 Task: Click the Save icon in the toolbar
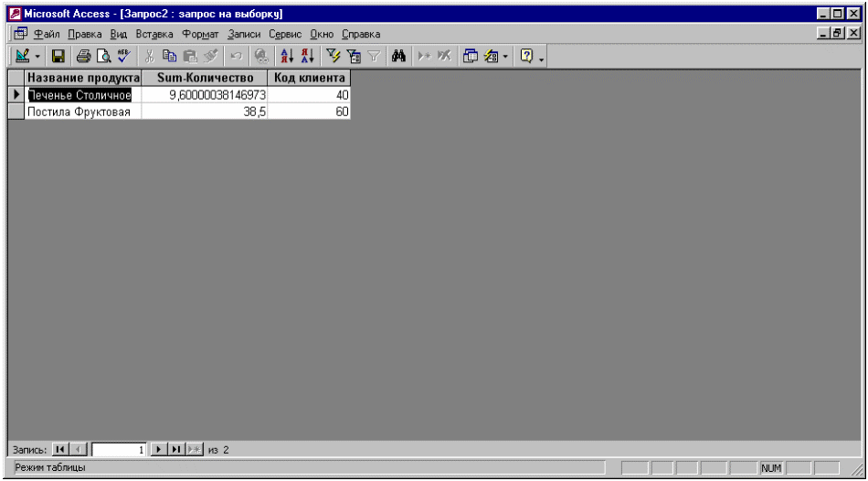58,56
